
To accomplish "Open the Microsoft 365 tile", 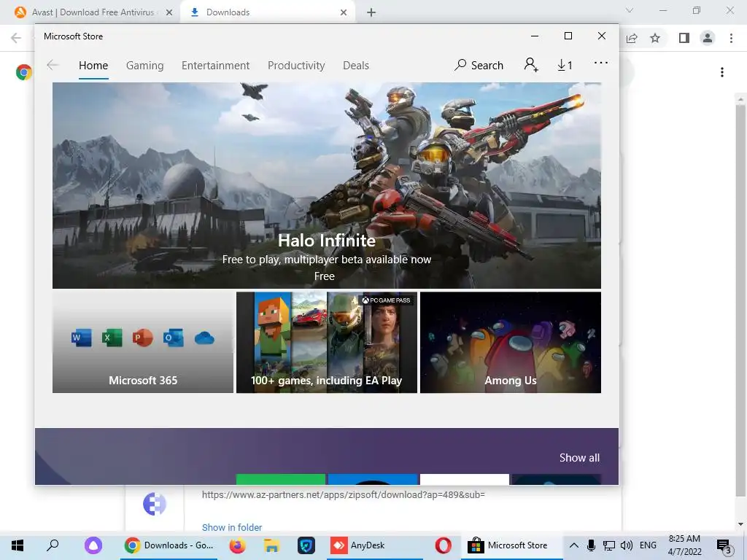I will click(x=143, y=343).
